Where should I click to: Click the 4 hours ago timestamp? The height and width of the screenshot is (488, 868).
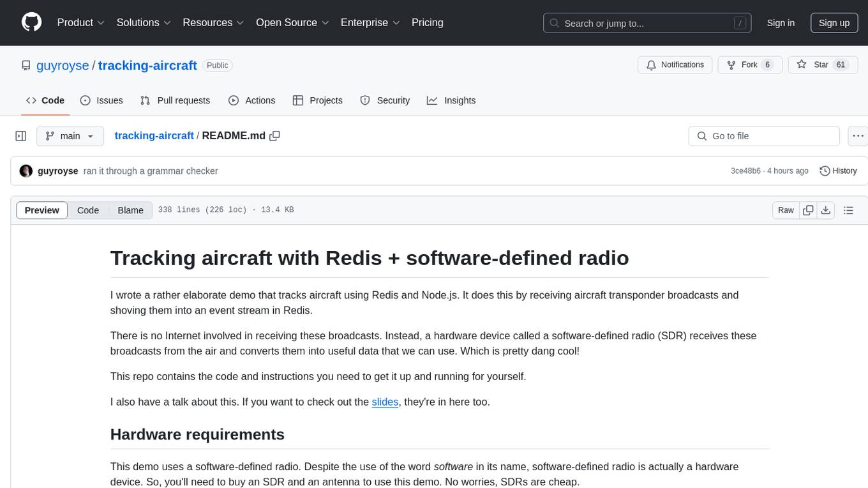click(789, 171)
